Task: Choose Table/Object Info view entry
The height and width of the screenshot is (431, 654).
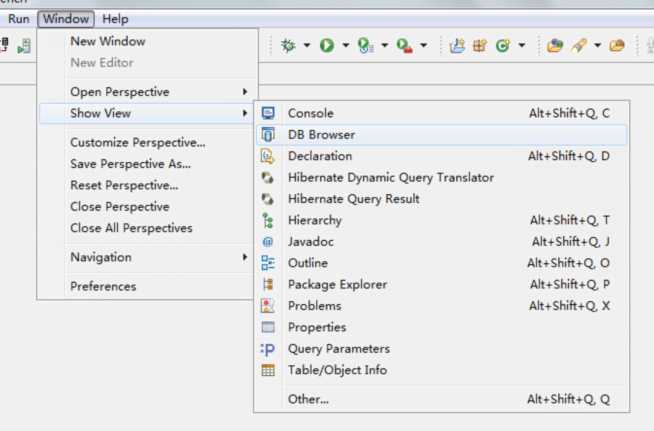Action: click(441, 370)
